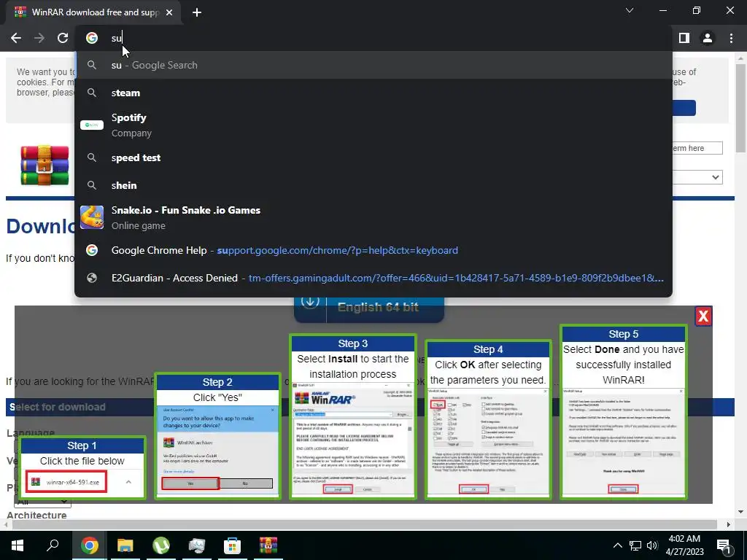
Task: Expand the dropdown below the search field
Action: [698, 177]
